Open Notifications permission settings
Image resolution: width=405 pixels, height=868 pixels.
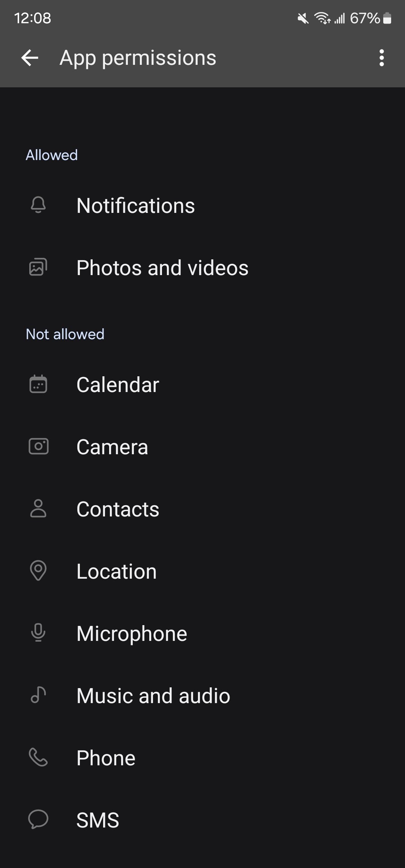(202, 205)
